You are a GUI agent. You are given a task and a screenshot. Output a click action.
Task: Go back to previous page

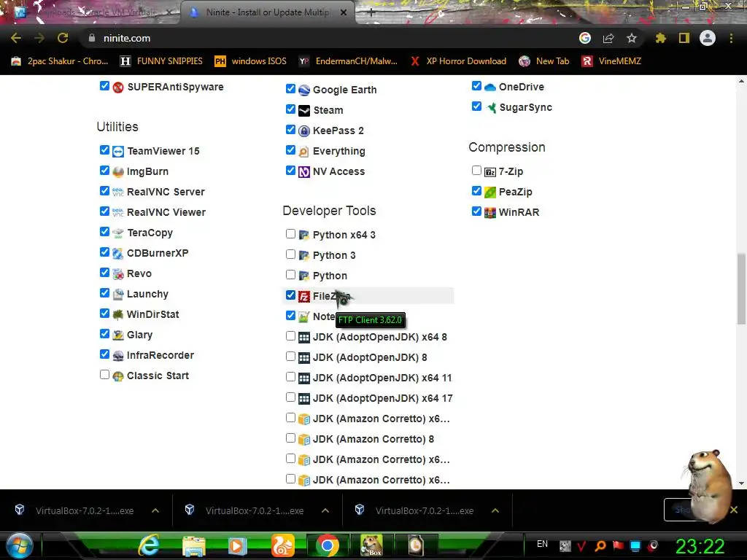(16, 38)
